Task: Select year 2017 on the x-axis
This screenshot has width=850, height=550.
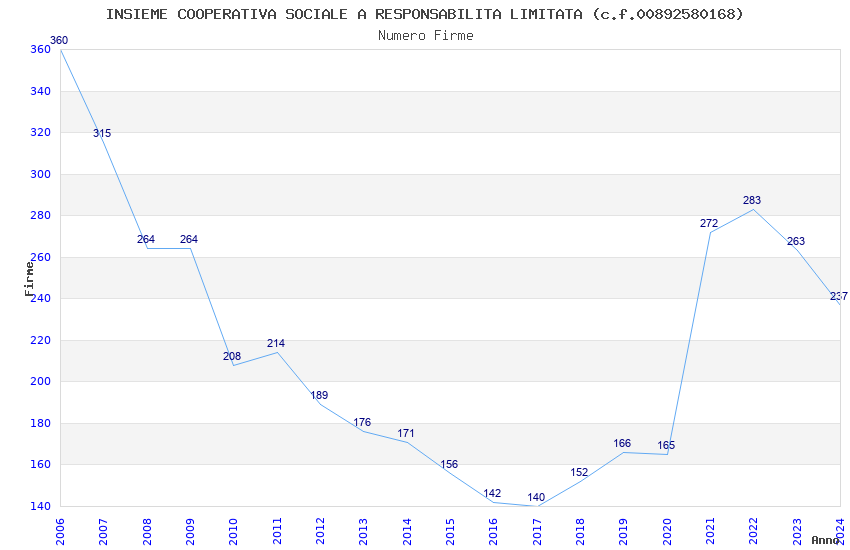Action: point(537,531)
